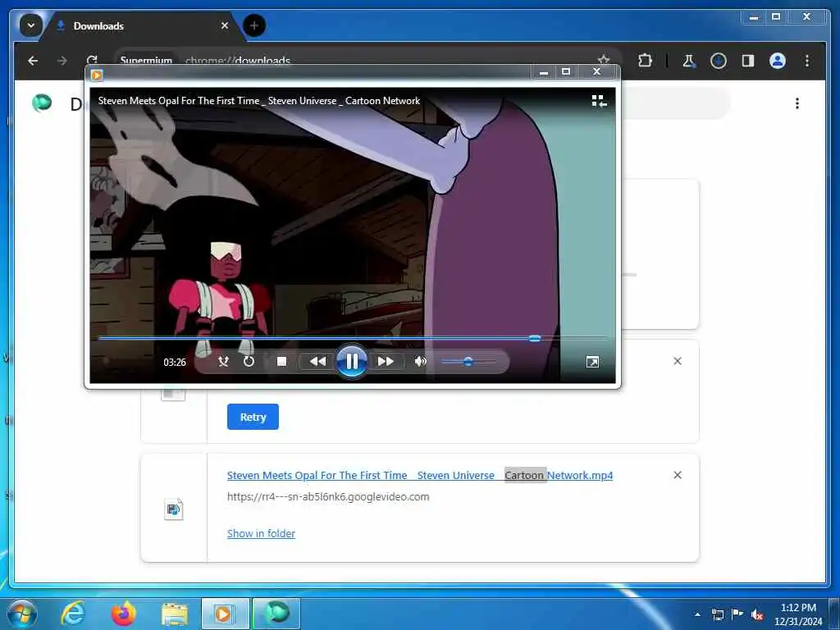Adjust the Media Player volume slider

pyautogui.click(x=468, y=362)
